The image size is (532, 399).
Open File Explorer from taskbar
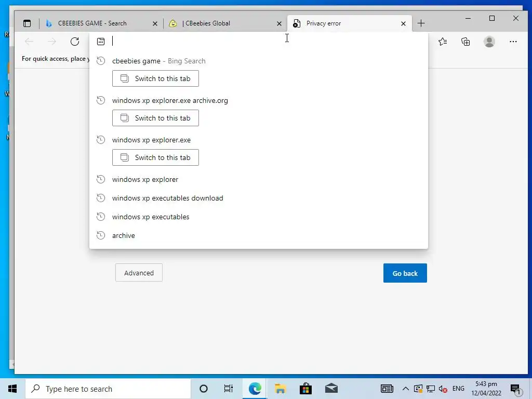[280, 389]
